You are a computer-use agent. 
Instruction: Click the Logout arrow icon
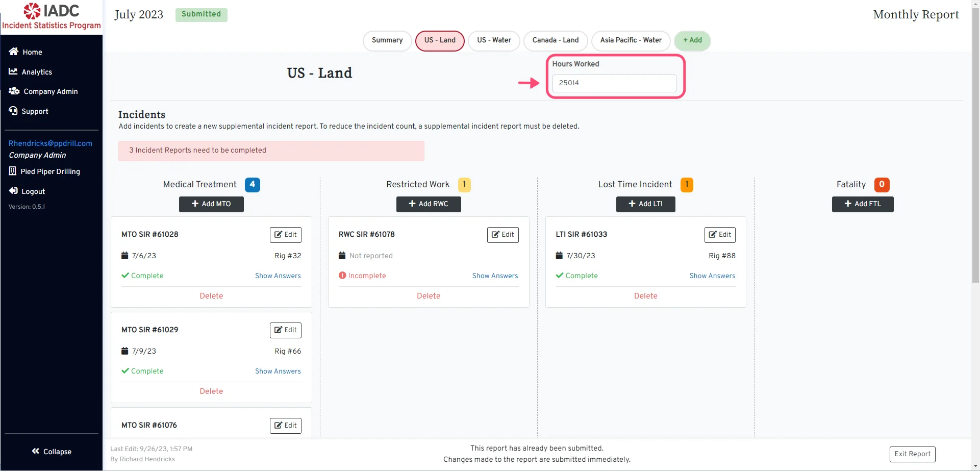pyautogui.click(x=13, y=191)
